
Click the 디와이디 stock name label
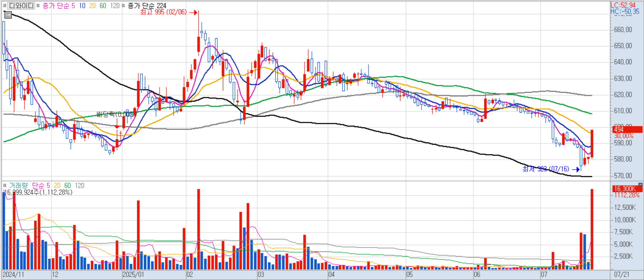coord(21,6)
